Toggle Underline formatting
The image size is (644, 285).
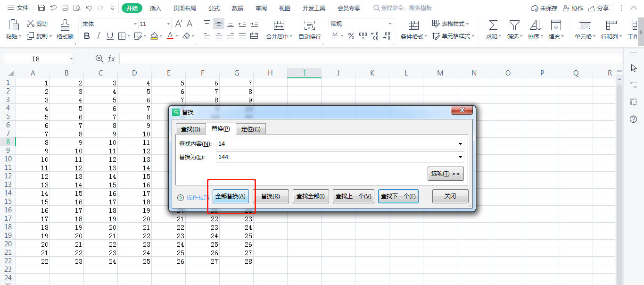tap(110, 36)
